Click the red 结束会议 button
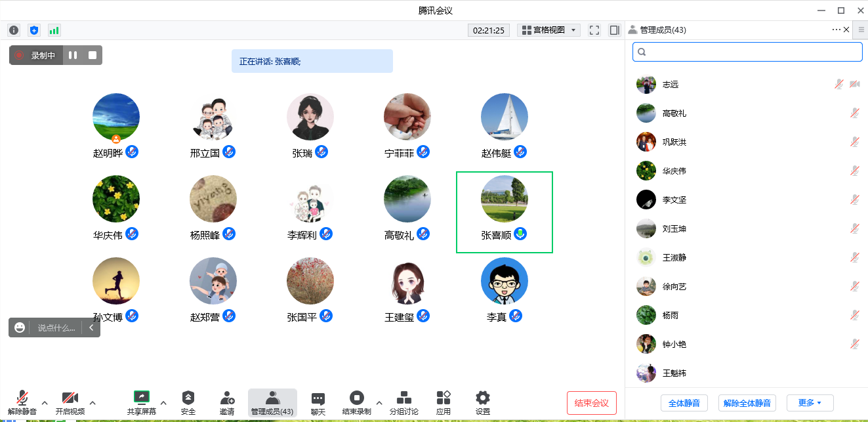Viewport: 868px width, 422px height. [592, 403]
